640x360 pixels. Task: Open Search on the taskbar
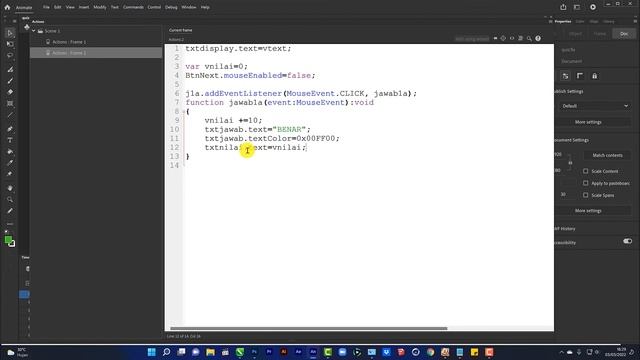click(166, 352)
